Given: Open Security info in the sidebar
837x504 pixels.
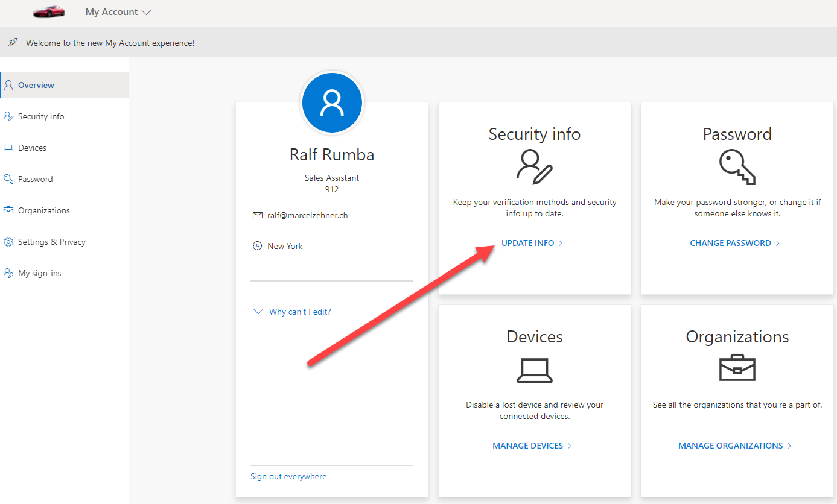Looking at the screenshot, I should point(41,116).
